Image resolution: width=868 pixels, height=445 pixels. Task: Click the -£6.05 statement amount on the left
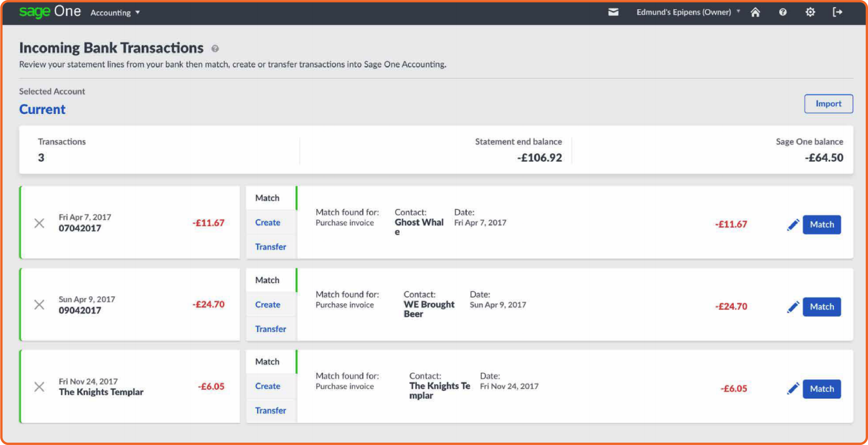click(x=211, y=387)
